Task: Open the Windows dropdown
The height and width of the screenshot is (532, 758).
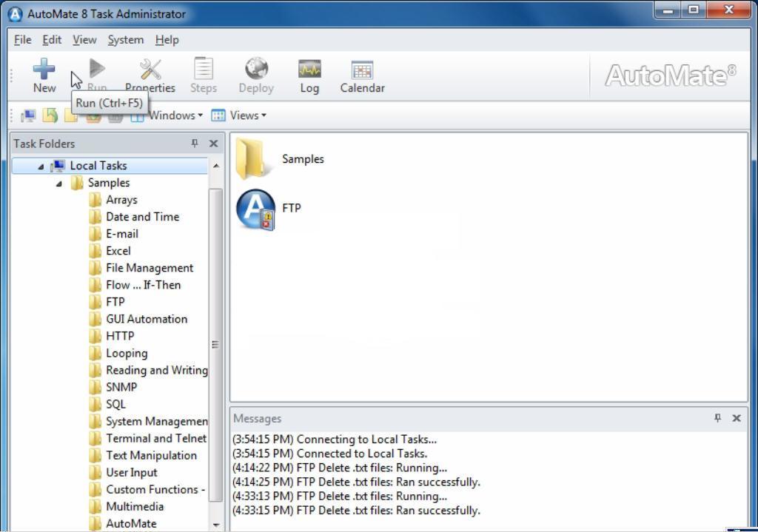Action: click(x=172, y=115)
